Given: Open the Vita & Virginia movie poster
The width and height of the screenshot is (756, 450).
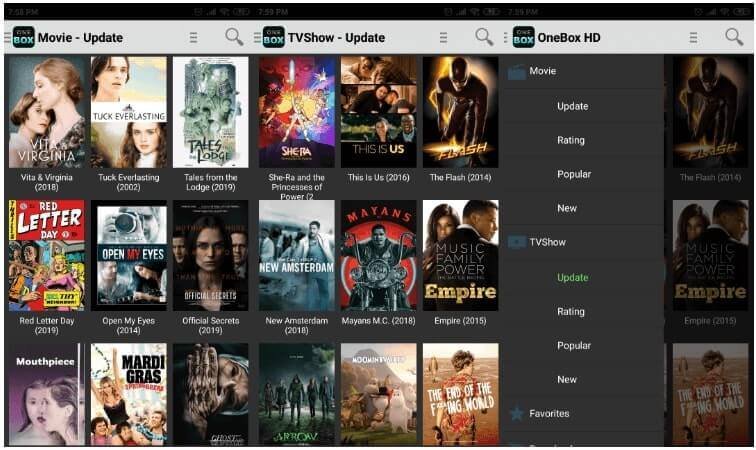Looking at the screenshot, I should click(x=47, y=112).
